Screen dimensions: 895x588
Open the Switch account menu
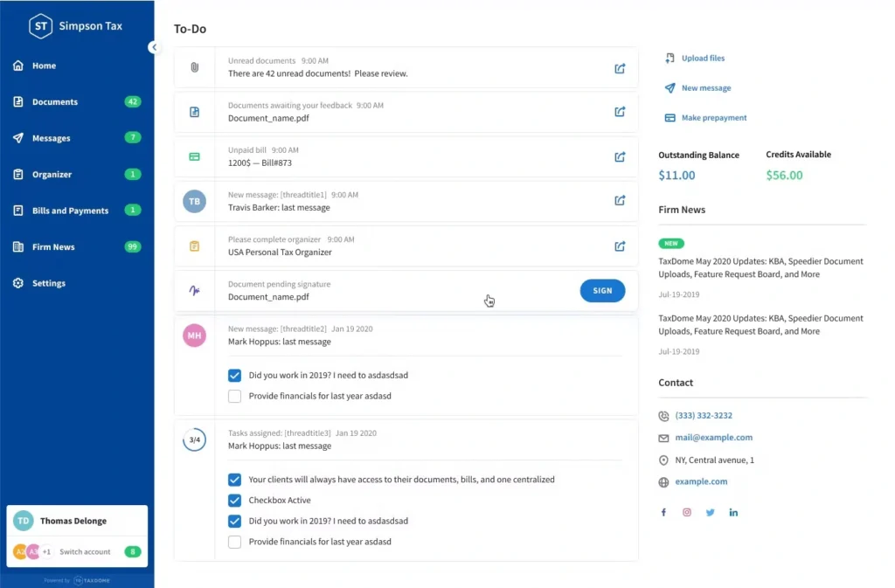click(84, 551)
